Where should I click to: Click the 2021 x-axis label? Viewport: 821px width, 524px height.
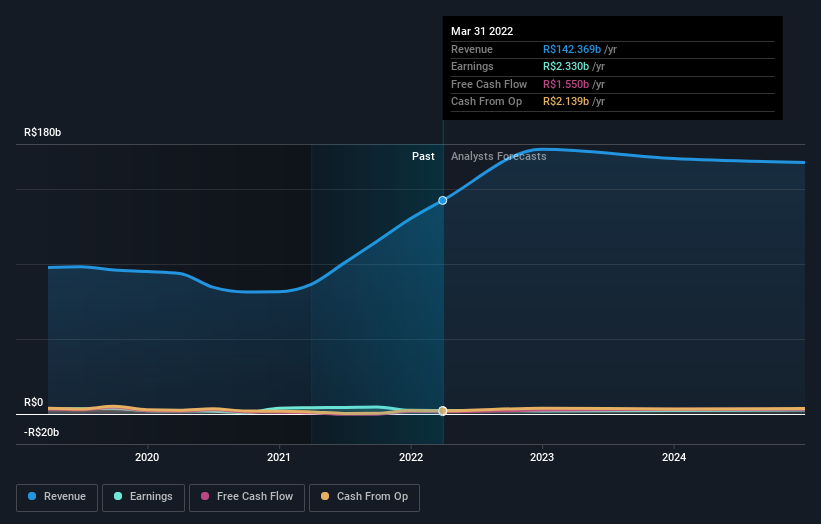tap(279, 458)
